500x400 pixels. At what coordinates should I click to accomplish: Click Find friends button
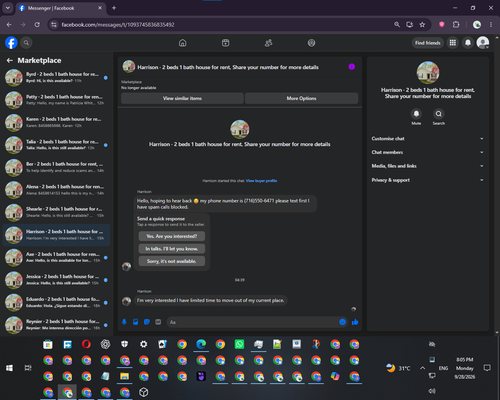[428, 43]
